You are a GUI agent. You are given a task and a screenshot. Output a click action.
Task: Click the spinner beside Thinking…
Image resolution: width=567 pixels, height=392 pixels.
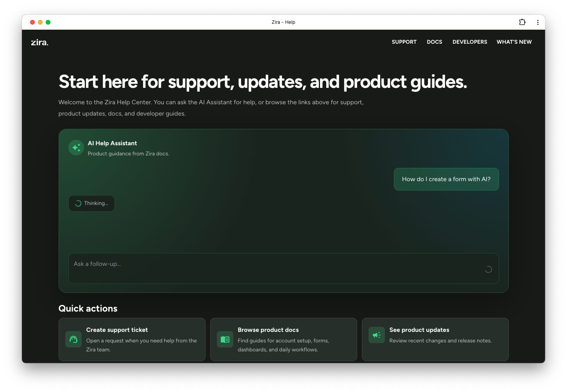click(x=78, y=203)
